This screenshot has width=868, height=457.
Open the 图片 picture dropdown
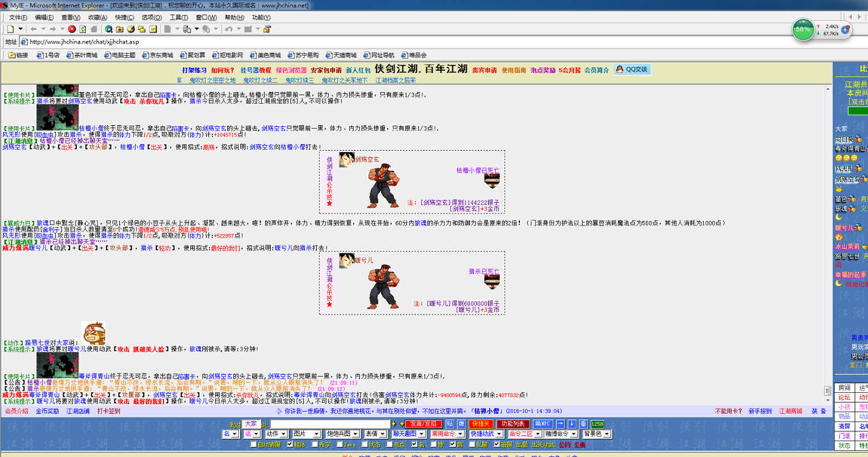307,434
